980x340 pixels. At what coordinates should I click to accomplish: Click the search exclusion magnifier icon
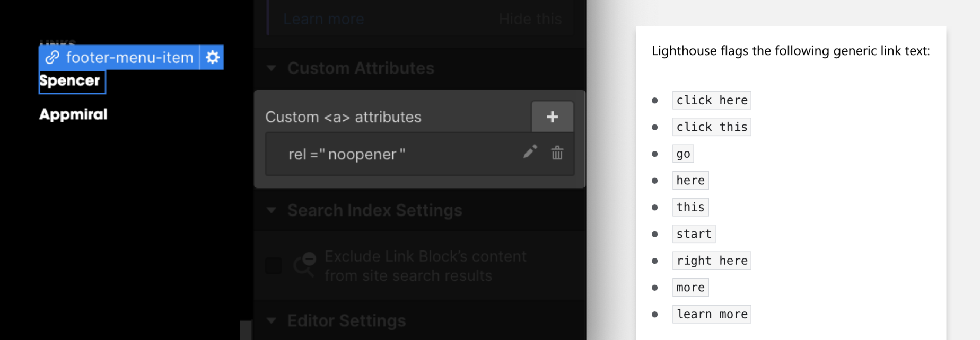[305, 264]
